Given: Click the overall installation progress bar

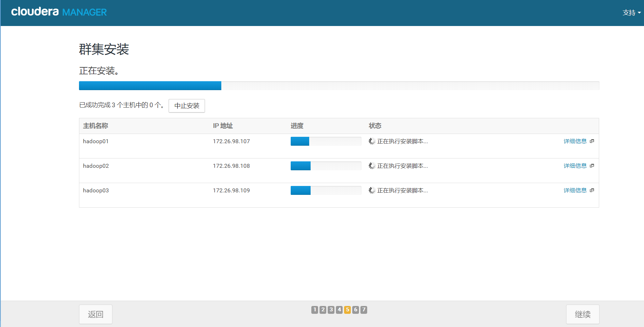Looking at the screenshot, I should pyautogui.click(x=339, y=85).
